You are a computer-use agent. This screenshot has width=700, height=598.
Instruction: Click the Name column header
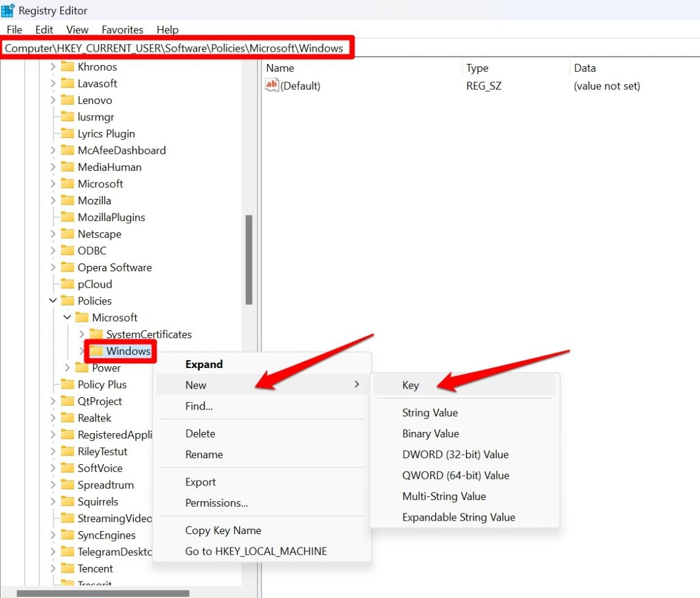tap(362, 68)
